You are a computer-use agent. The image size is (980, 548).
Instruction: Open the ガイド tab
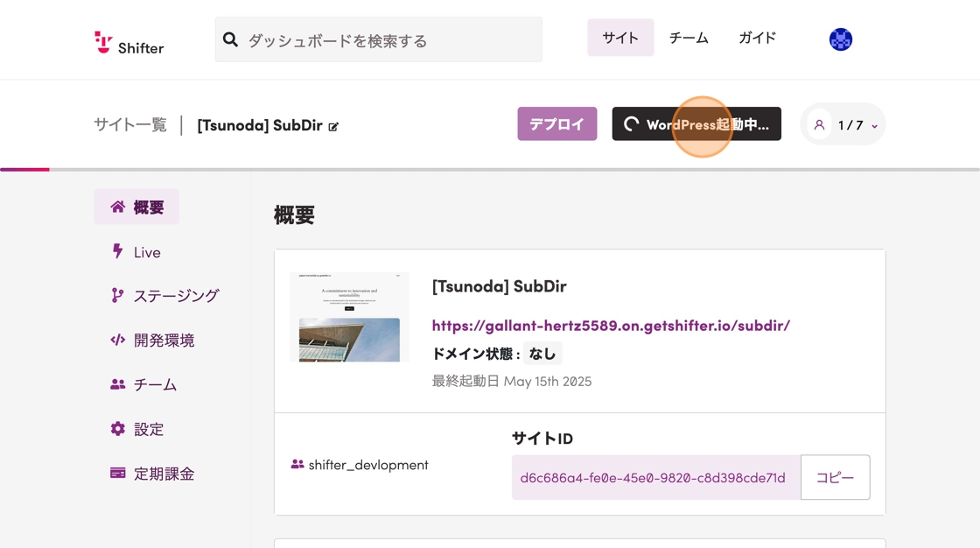(758, 38)
